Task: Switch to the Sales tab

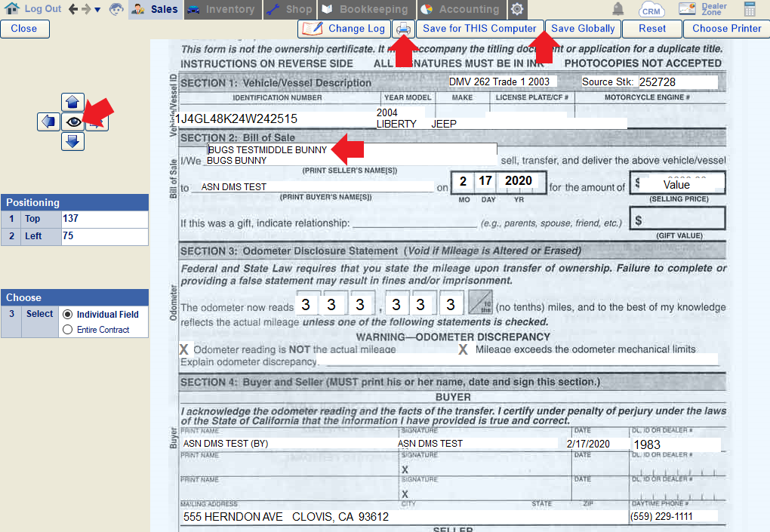Action: (x=156, y=9)
